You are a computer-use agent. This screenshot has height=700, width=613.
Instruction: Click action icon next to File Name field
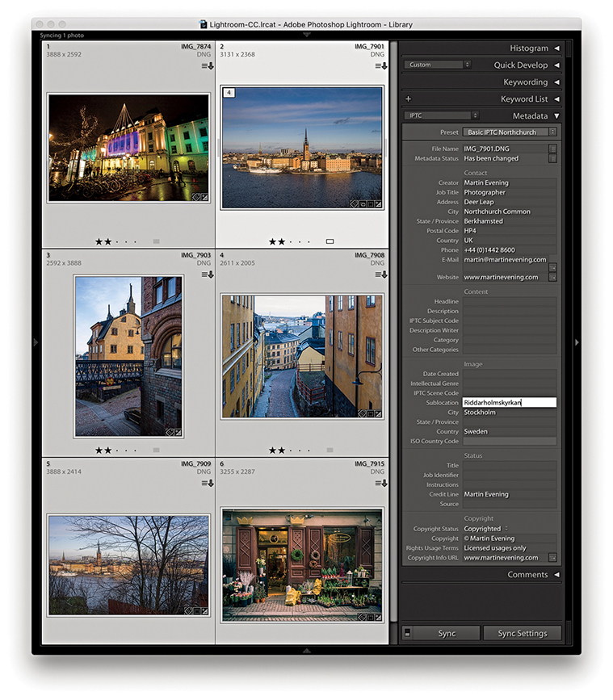coord(552,149)
